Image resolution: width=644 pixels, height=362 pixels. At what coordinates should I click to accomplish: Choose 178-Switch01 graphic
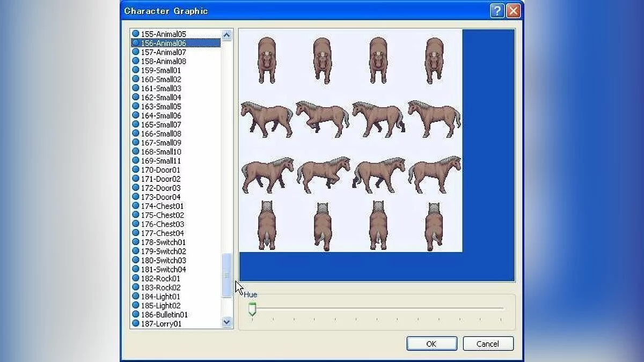tap(176, 242)
